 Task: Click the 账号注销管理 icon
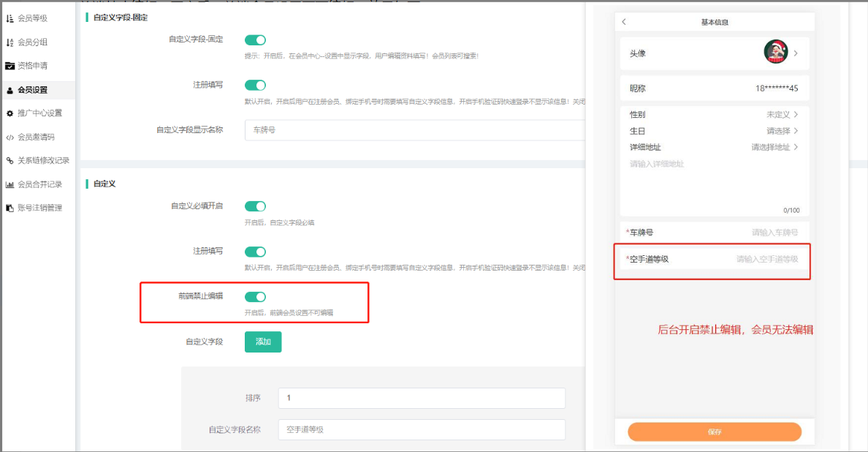coord(10,208)
